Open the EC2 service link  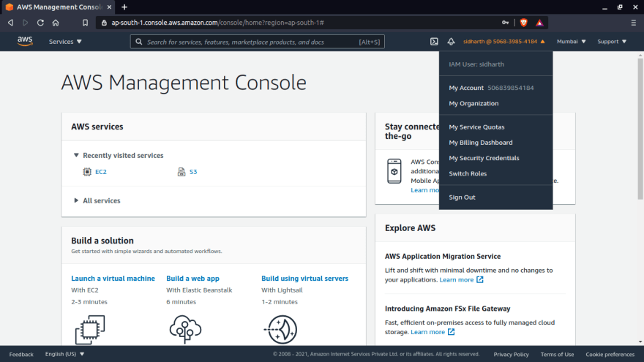click(101, 172)
